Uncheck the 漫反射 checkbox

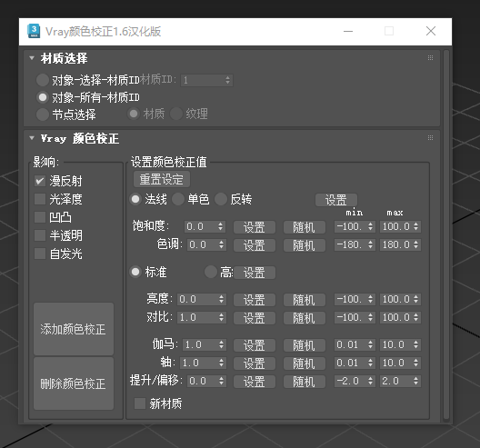click(x=40, y=181)
